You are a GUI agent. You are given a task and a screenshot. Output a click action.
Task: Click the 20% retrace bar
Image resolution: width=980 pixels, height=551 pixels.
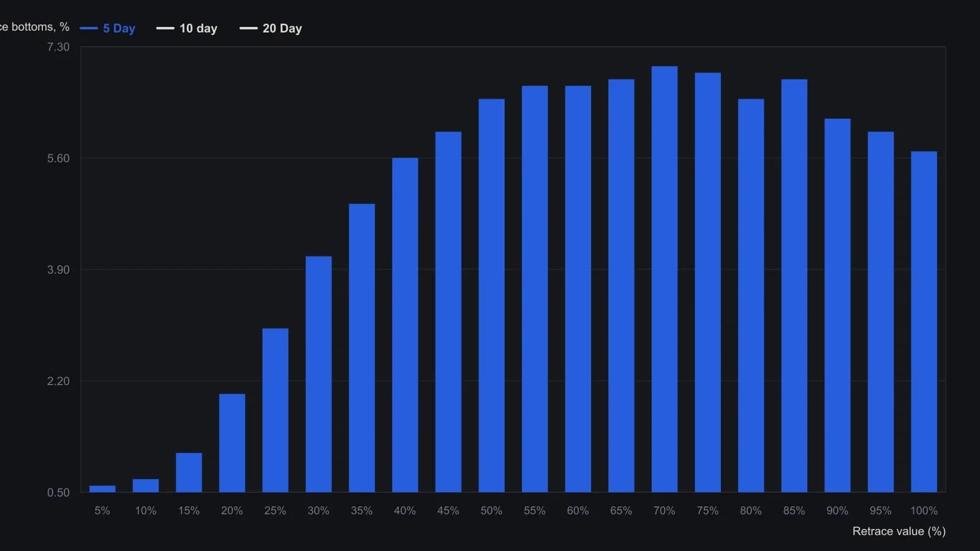(x=232, y=443)
